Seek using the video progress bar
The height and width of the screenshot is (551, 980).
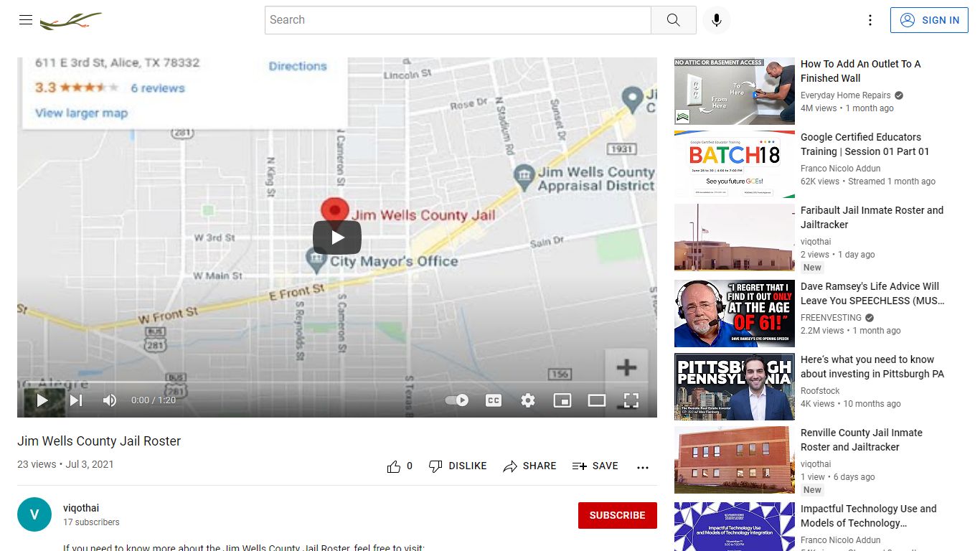(x=337, y=382)
